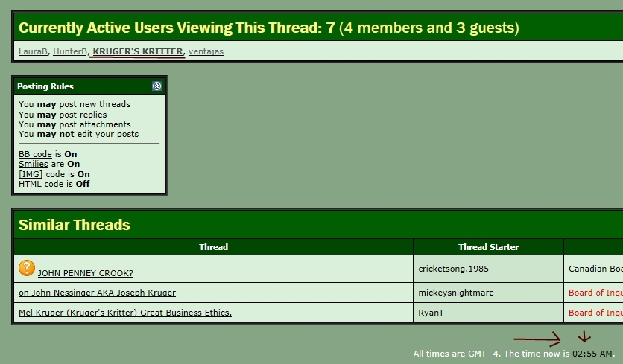
Task: Click the Similar Threads heading
Action: (x=75, y=225)
